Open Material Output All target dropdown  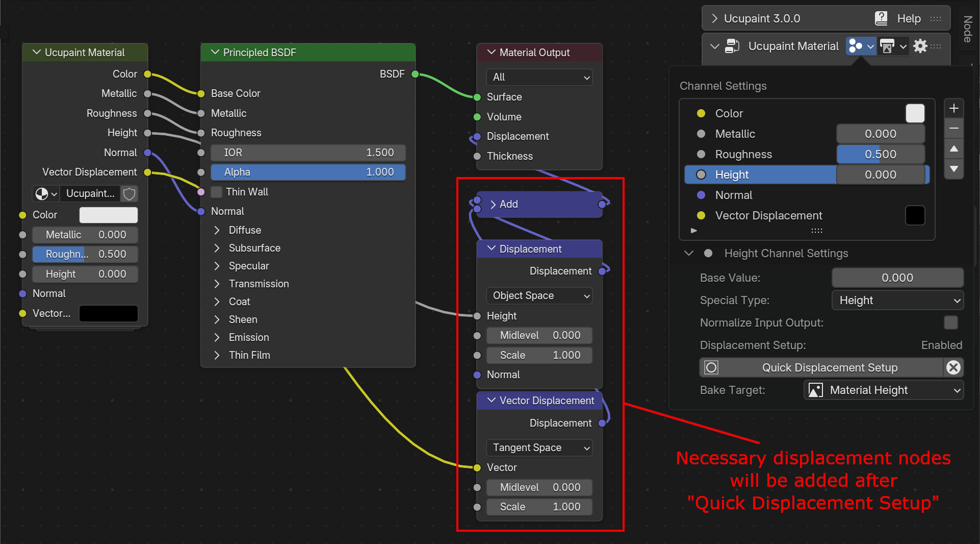[539, 77]
